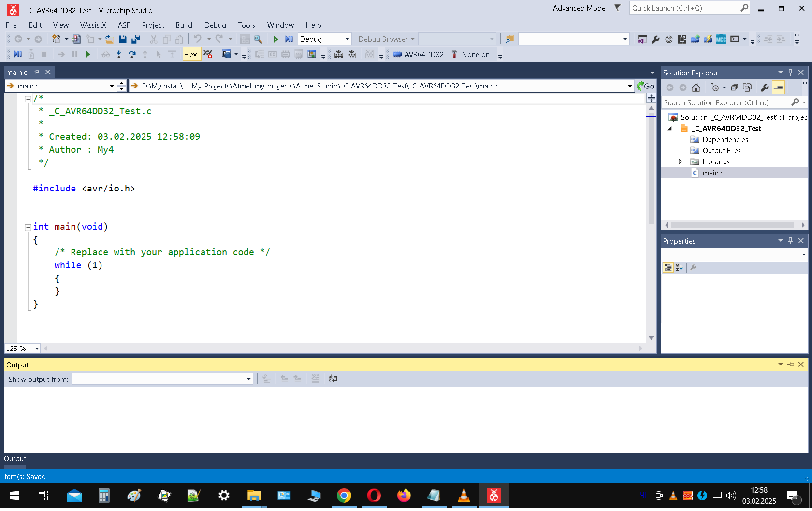Start Without Debugging using the green play icon
812x511 pixels.
click(275, 39)
